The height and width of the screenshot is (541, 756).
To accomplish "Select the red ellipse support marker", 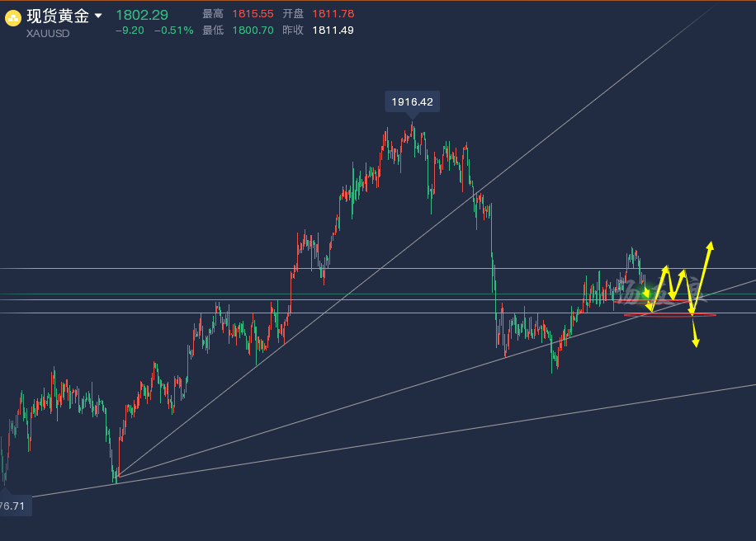I will coord(669,314).
